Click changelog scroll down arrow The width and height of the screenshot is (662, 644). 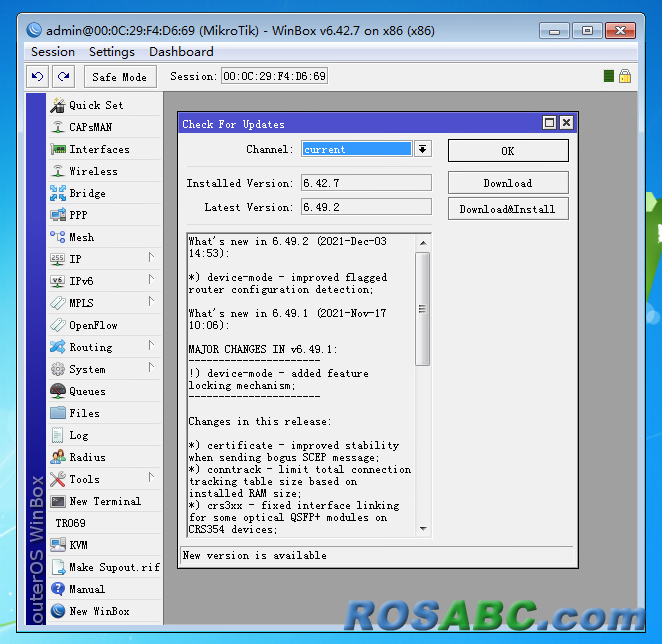click(x=423, y=529)
